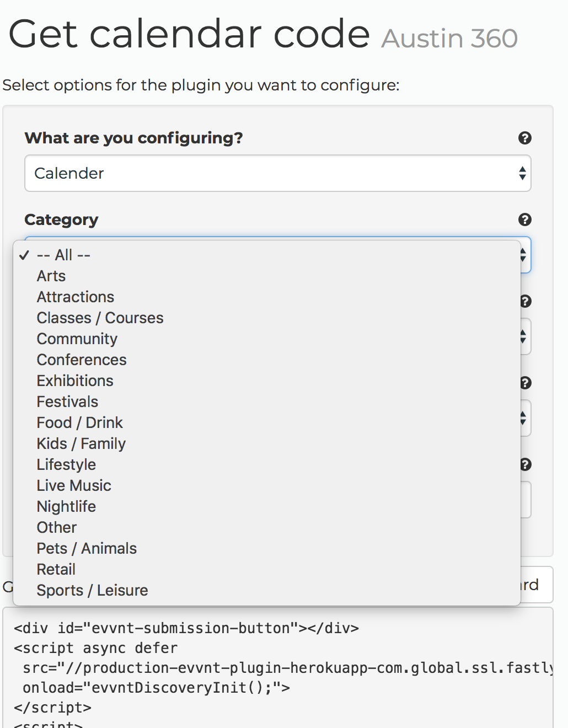The width and height of the screenshot is (568, 728).
Task: Choose "Live Music" from the open category menu
Action: coord(73,485)
